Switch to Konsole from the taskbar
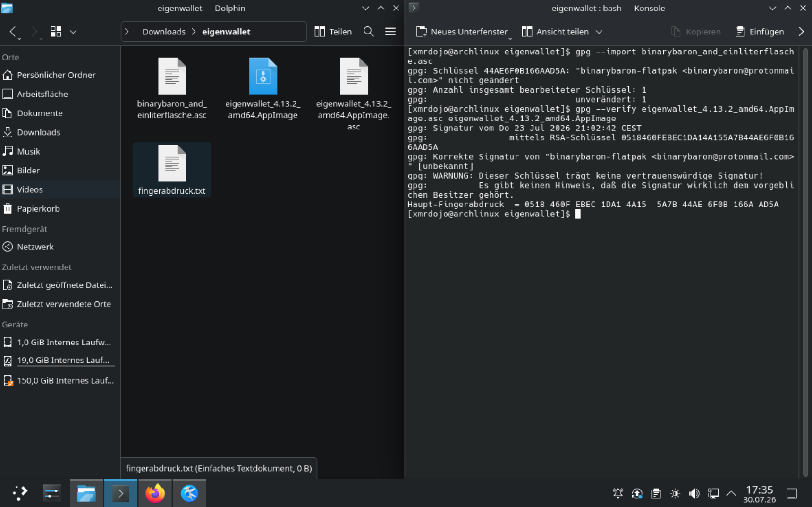Screen dimensions: 812x507 tap(121, 493)
